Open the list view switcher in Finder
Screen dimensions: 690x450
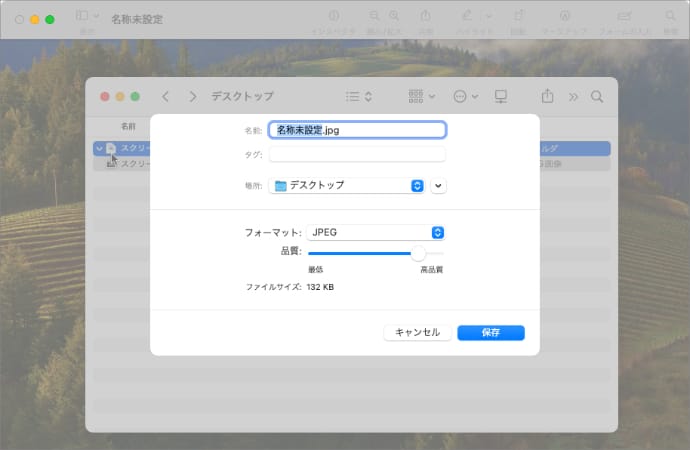pos(358,97)
